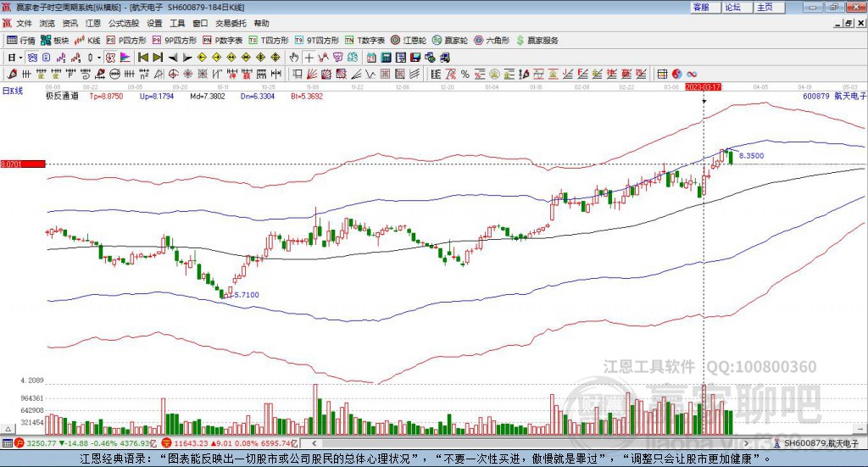Click Shenzhen index 11643.23 status entry
The width and height of the screenshot is (868, 467).
(x=230, y=443)
